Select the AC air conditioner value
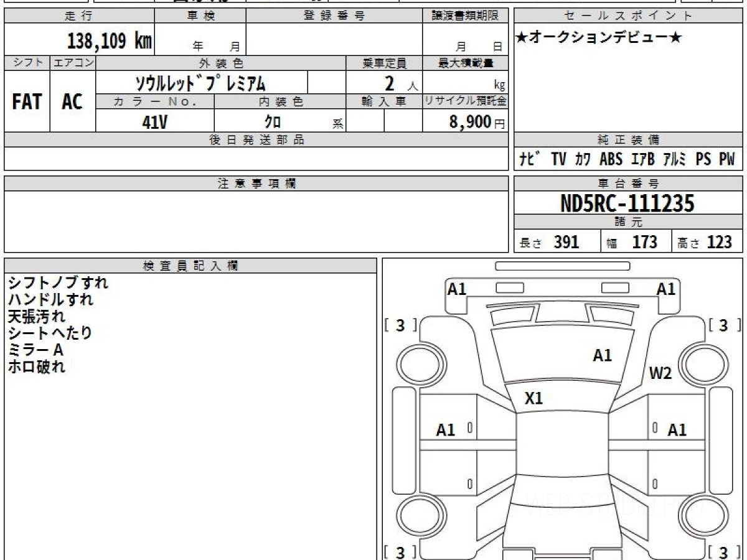 (x=72, y=101)
